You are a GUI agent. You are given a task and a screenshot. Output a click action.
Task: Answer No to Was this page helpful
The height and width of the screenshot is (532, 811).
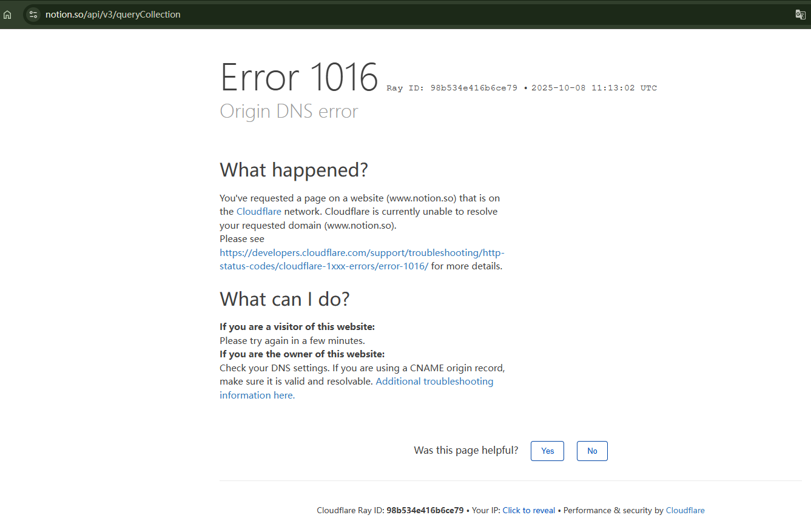coord(592,451)
